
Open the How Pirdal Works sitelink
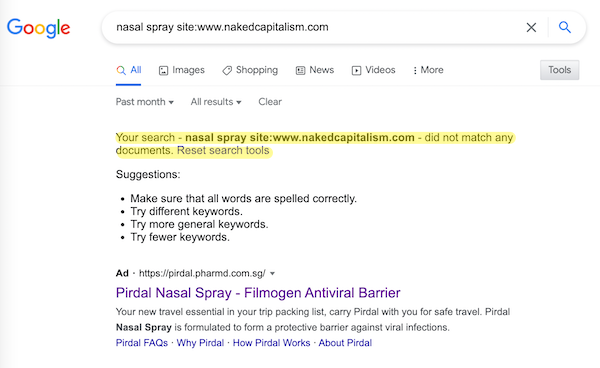271,343
